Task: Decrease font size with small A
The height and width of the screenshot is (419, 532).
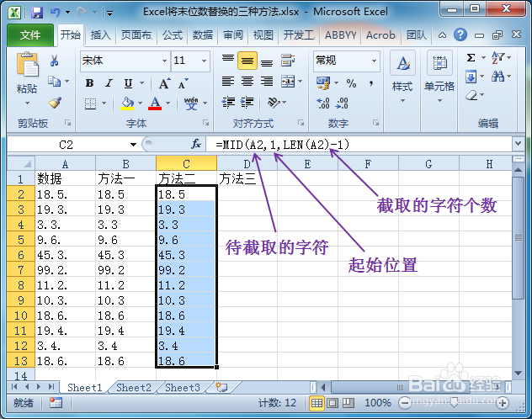Action: point(183,84)
